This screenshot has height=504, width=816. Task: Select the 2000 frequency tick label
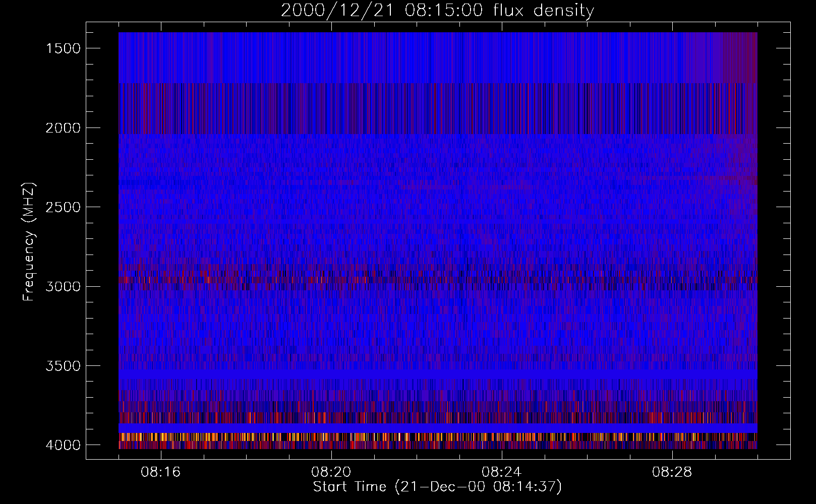tap(63, 128)
